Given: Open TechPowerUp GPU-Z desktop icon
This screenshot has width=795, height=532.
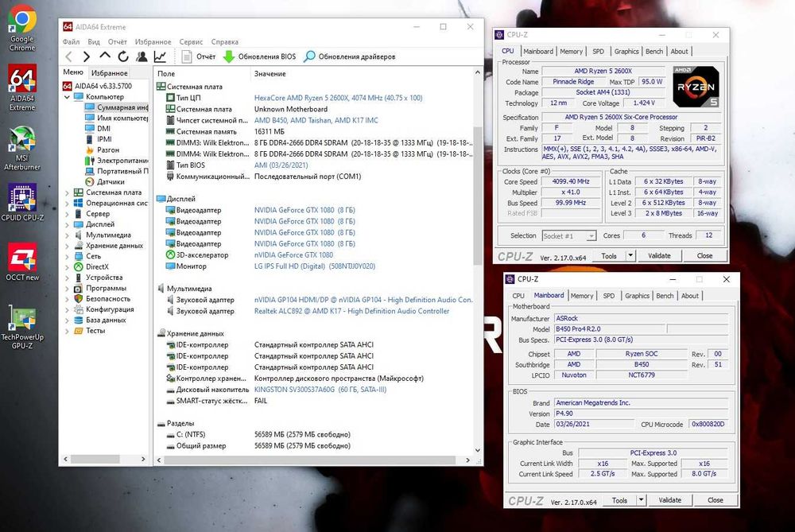Looking at the screenshot, I should 22,326.
